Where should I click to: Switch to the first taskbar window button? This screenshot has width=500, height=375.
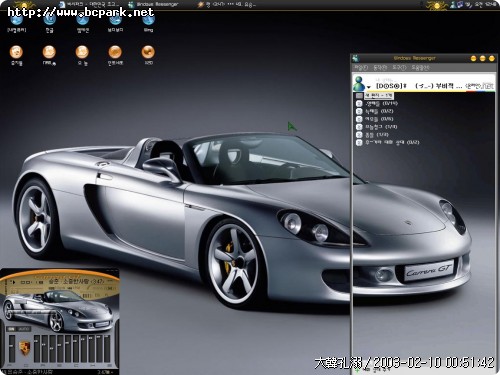coord(88,4)
